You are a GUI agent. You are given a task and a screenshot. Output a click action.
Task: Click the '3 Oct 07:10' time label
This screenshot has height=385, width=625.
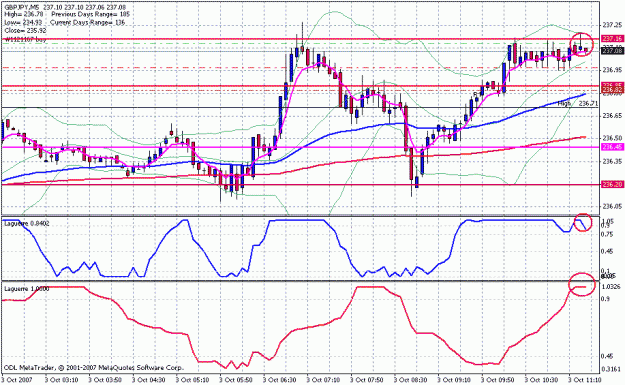click(x=323, y=380)
